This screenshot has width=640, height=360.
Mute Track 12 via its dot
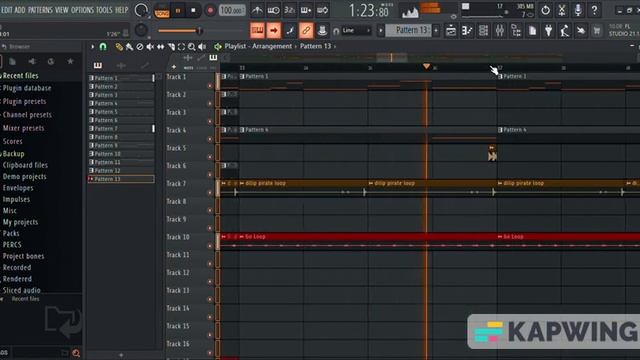210,282
